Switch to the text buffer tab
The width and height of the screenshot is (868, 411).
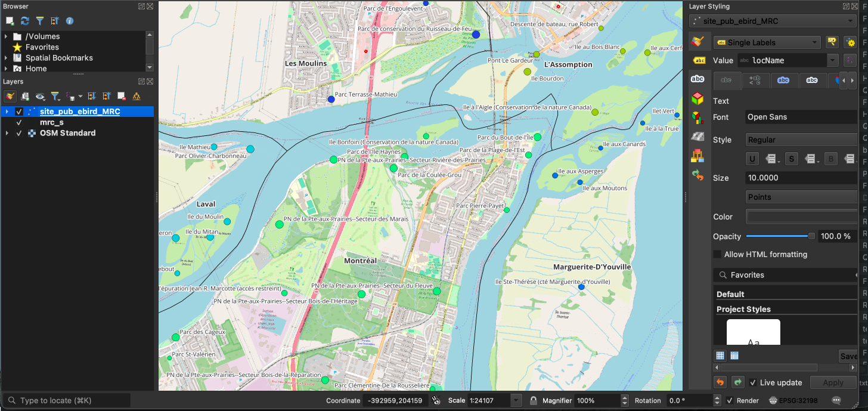click(783, 81)
